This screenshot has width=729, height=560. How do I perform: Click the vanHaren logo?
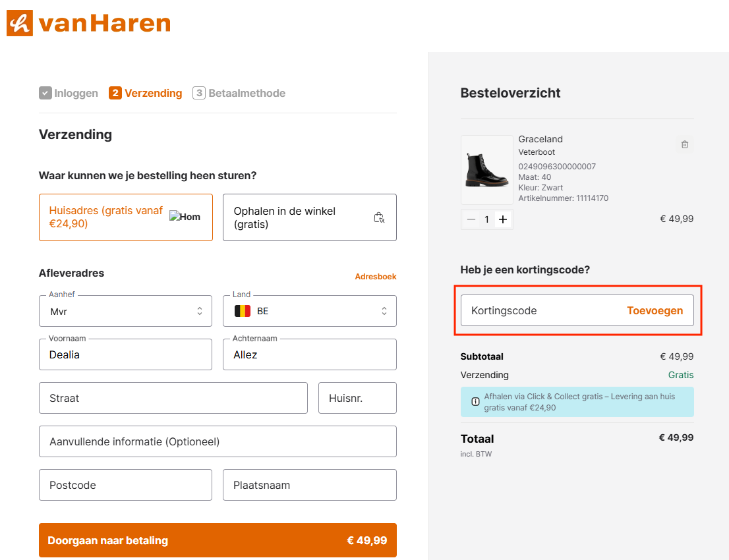click(x=88, y=24)
